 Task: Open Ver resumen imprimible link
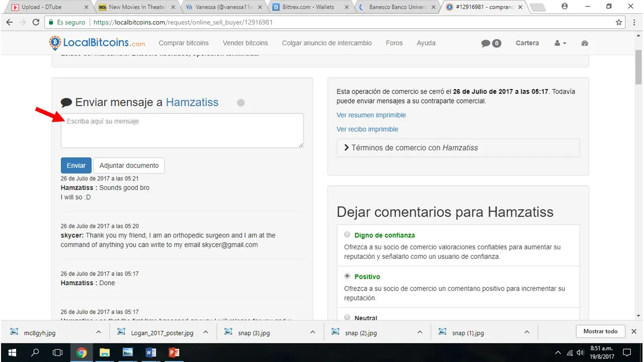point(371,115)
